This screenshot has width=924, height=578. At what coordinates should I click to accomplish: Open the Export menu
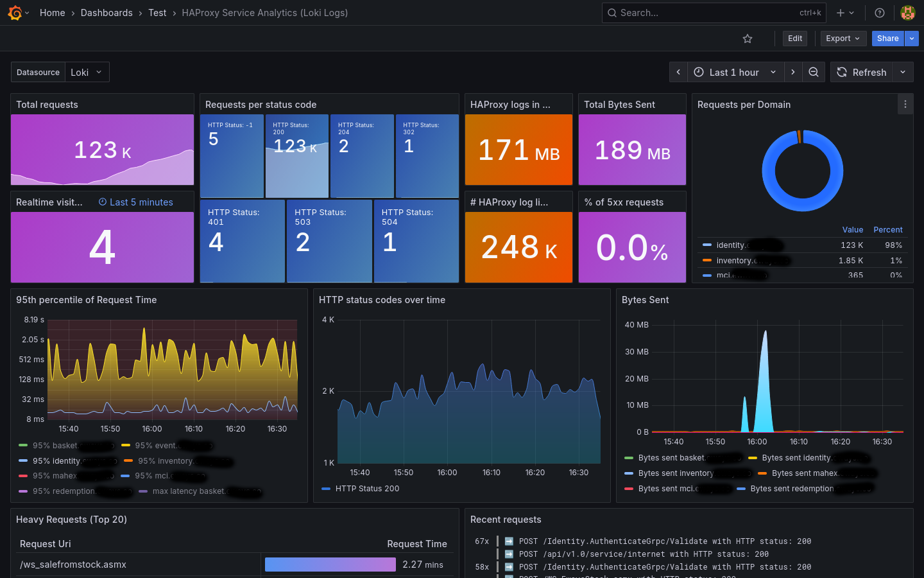[843, 39]
